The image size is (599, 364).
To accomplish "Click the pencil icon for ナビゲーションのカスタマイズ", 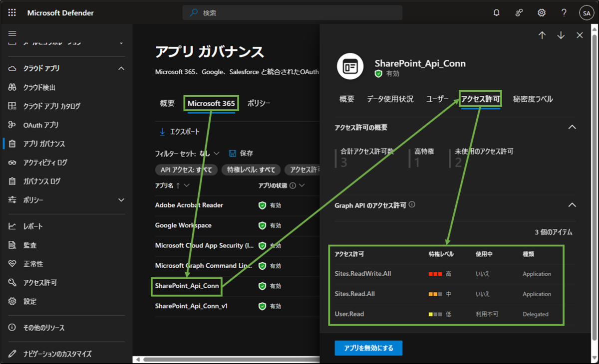I will [12, 354].
